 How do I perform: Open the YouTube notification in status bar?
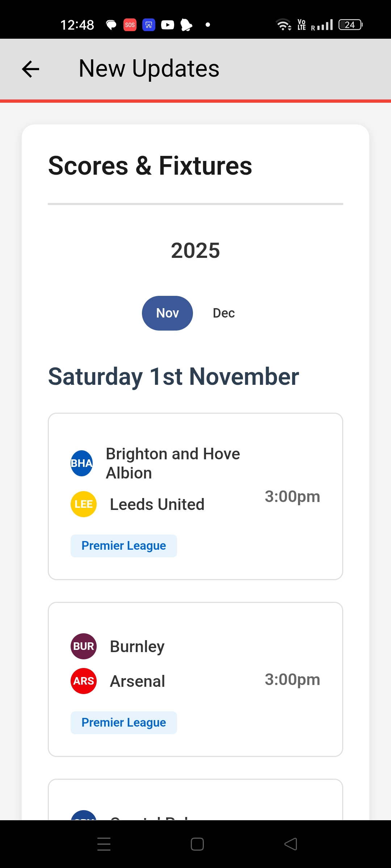click(x=167, y=25)
